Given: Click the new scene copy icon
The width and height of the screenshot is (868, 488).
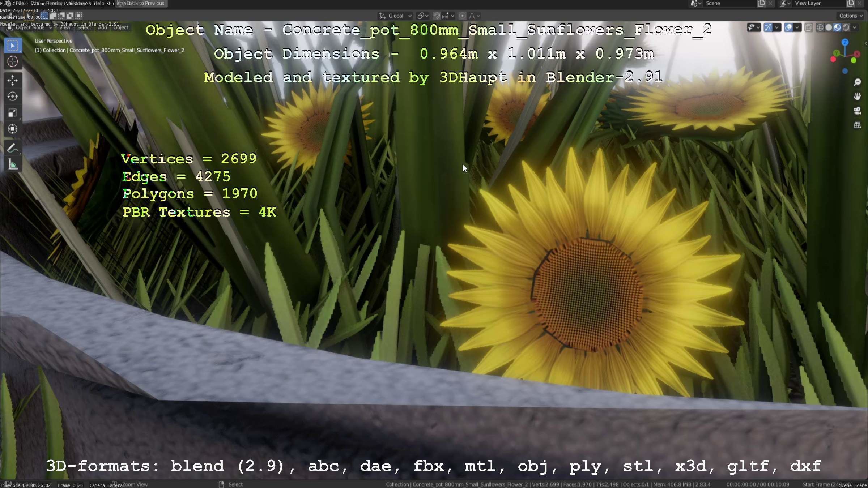Looking at the screenshot, I should click(x=761, y=3).
